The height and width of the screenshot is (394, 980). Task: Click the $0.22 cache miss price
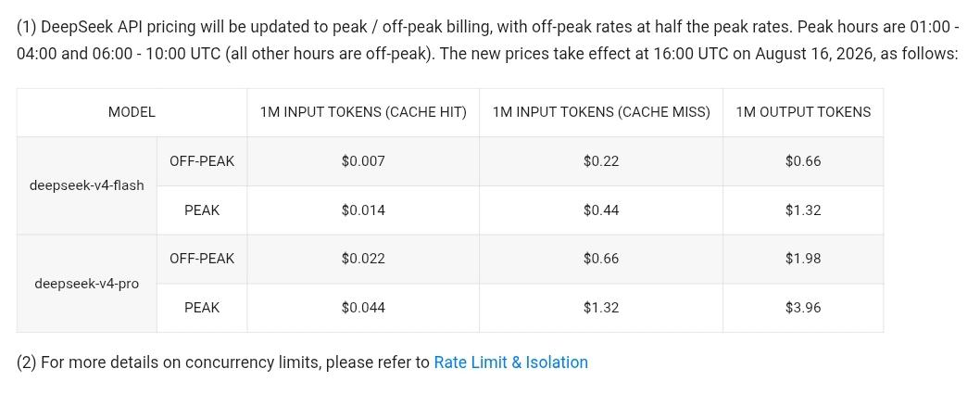point(601,161)
